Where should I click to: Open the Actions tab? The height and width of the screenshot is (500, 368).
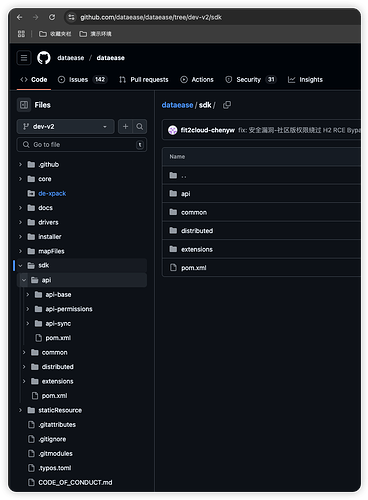click(197, 80)
